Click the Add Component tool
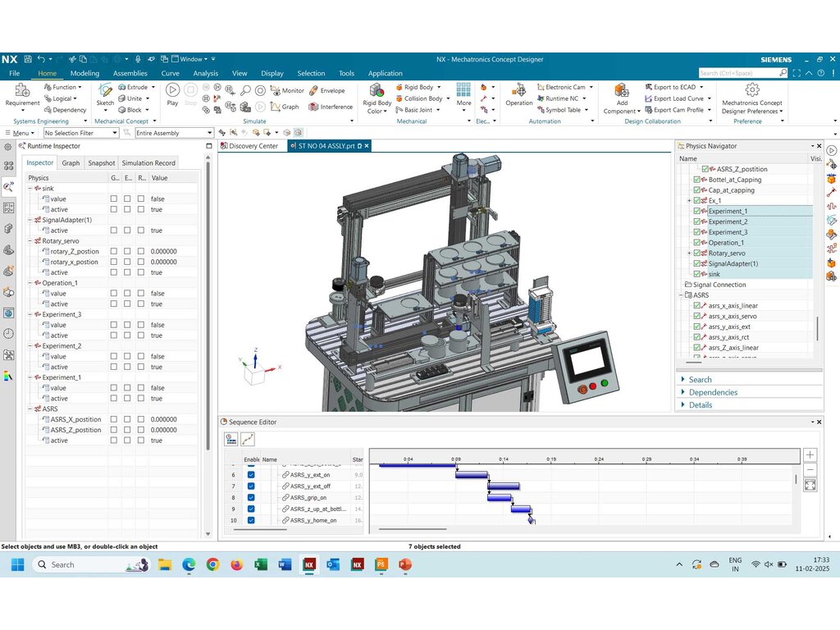The width and height of the screenshot is (840, 630). click(622, 98)
